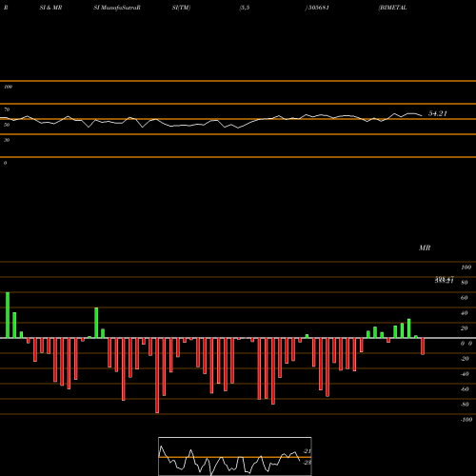
Task: Click the RSI axis label 30
Action: click(x=7, y=140)
